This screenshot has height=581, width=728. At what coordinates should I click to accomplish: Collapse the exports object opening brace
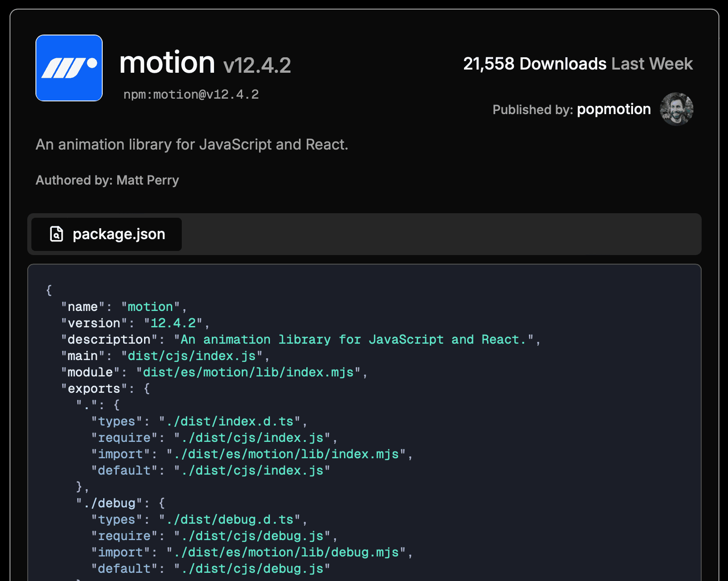click(146, 388)
